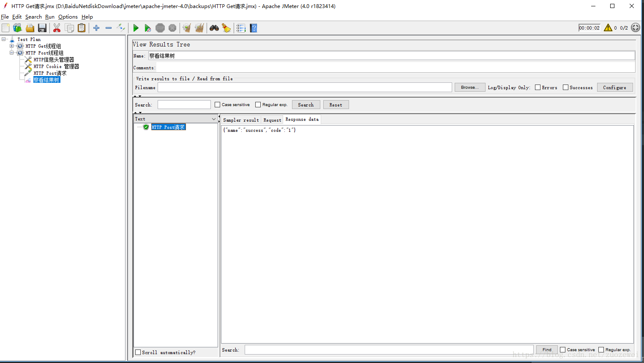Open the Edit menu

[x=17, y=17]
